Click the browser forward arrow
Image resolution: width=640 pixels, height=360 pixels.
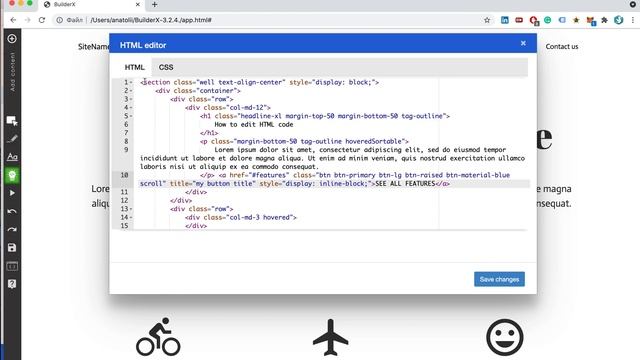click(27, 20)
